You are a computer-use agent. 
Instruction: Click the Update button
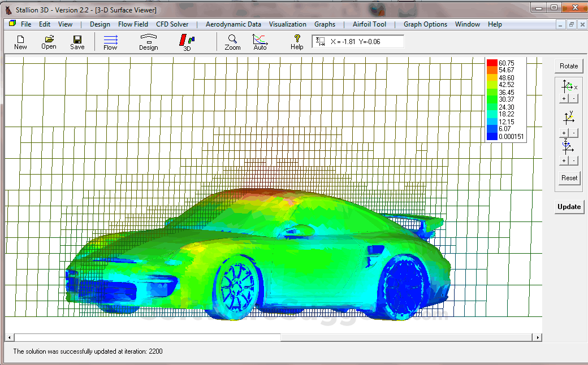click(569, 207)
